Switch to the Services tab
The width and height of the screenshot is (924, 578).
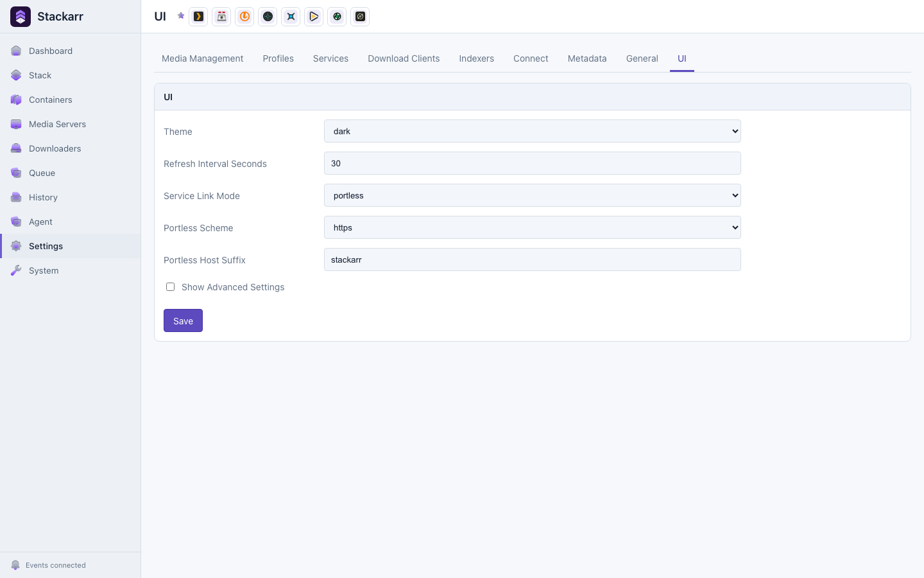(330, 58)
